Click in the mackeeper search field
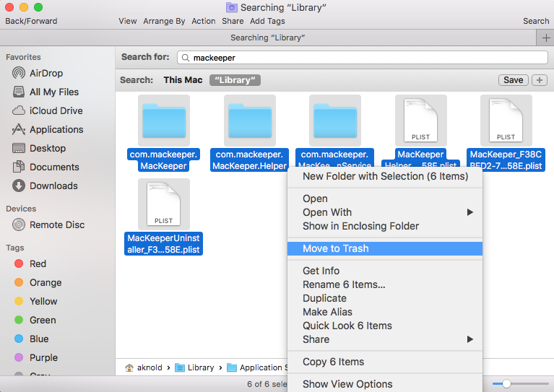 coord(363,58)
